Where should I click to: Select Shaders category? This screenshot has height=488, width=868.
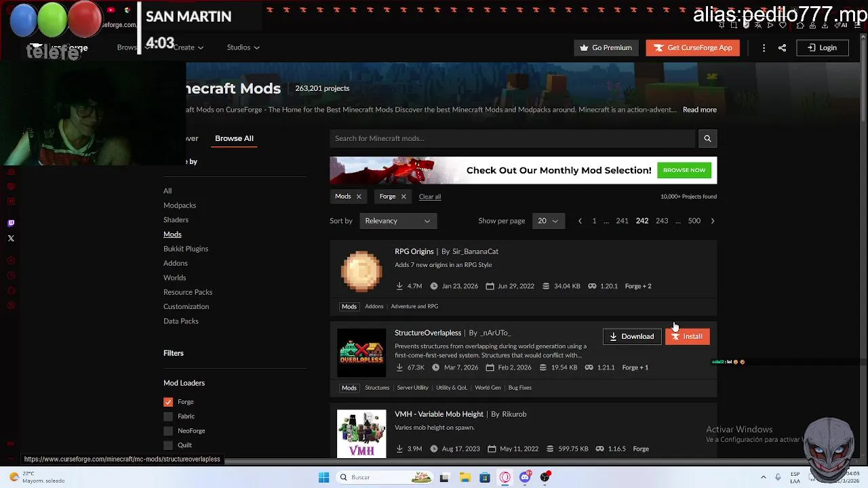tap(176, 220)
